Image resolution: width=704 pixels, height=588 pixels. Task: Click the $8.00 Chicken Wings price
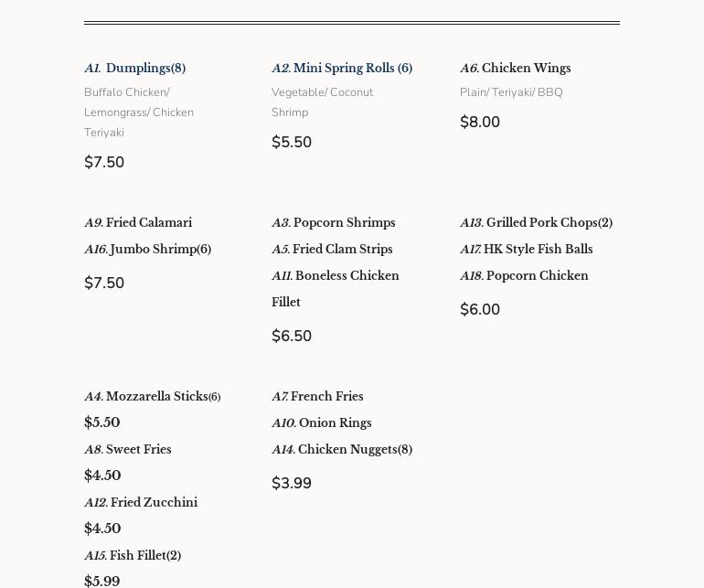480,123
